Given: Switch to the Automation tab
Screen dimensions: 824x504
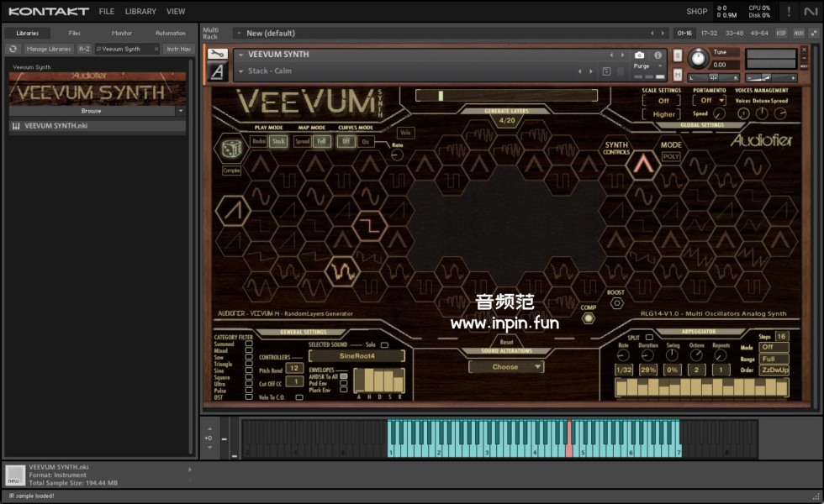Looking at the screenshot, I should coord(170,33).
